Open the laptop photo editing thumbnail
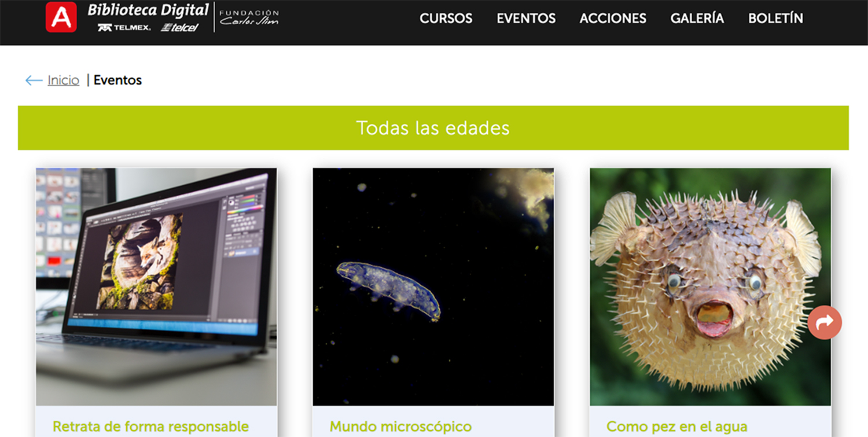 click(x=156, y=287)
